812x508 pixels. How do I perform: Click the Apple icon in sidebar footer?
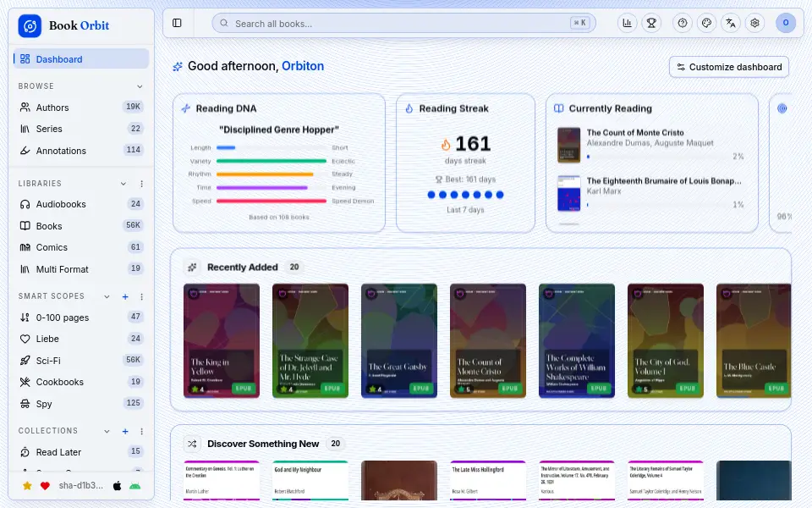pos(117,486)
